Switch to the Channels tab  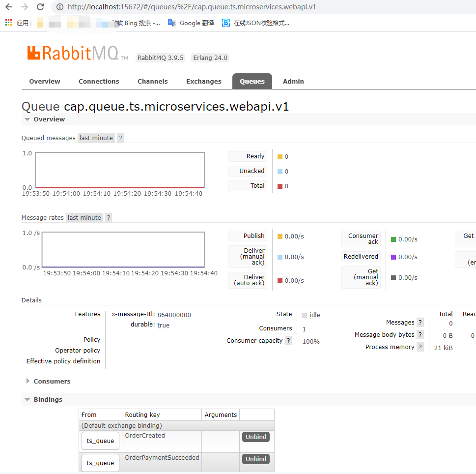tap(152, 82)
